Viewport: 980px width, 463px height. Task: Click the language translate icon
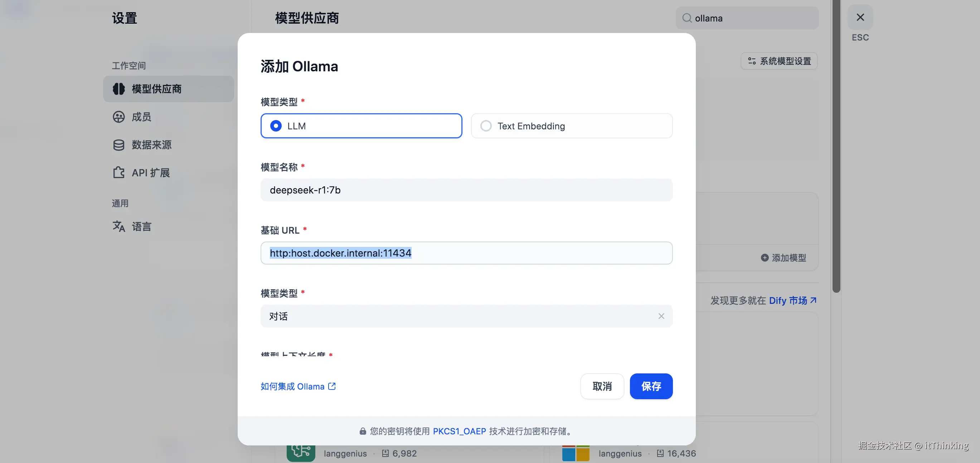click(119, 226)
